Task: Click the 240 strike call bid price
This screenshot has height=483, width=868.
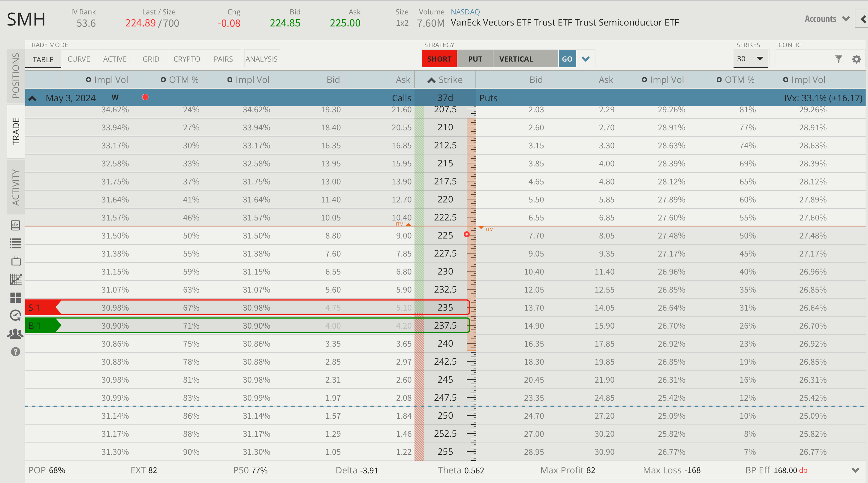Action: pyautogui.click(x=333, y=344)
